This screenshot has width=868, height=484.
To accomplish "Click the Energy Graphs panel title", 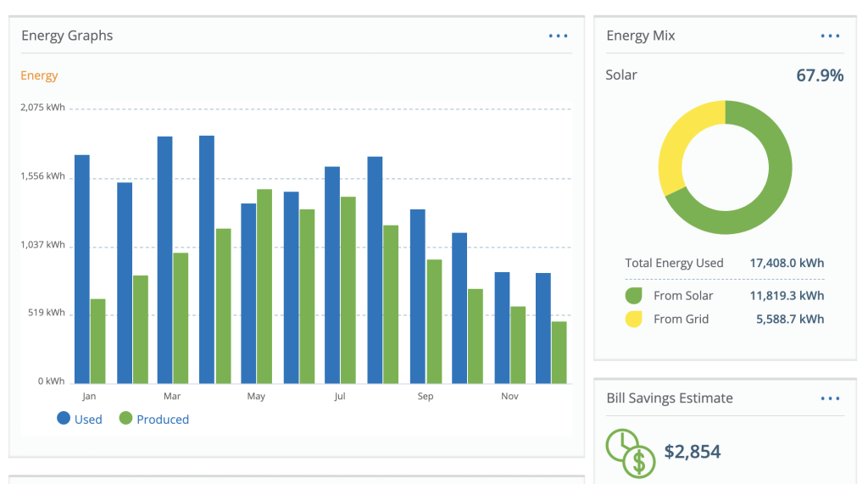I will click(67, 36).
